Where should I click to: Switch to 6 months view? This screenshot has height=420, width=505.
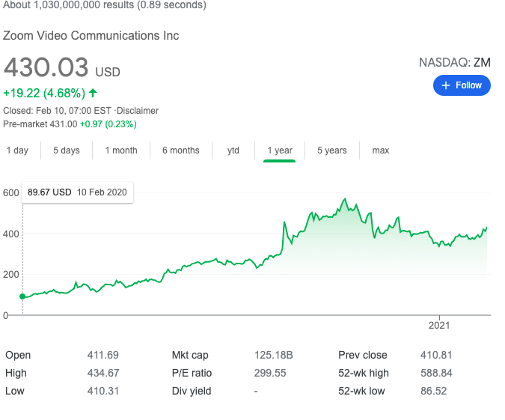click(x=181, y=150)
